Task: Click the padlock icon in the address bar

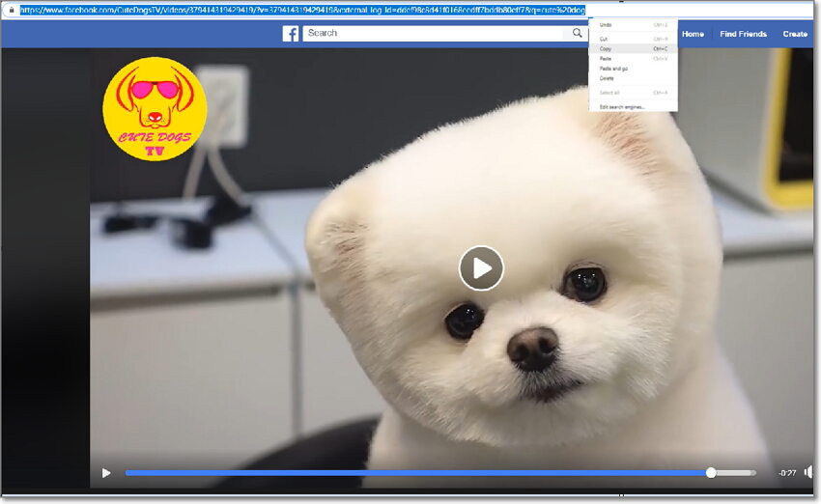Action: click(x=12, y=10)
